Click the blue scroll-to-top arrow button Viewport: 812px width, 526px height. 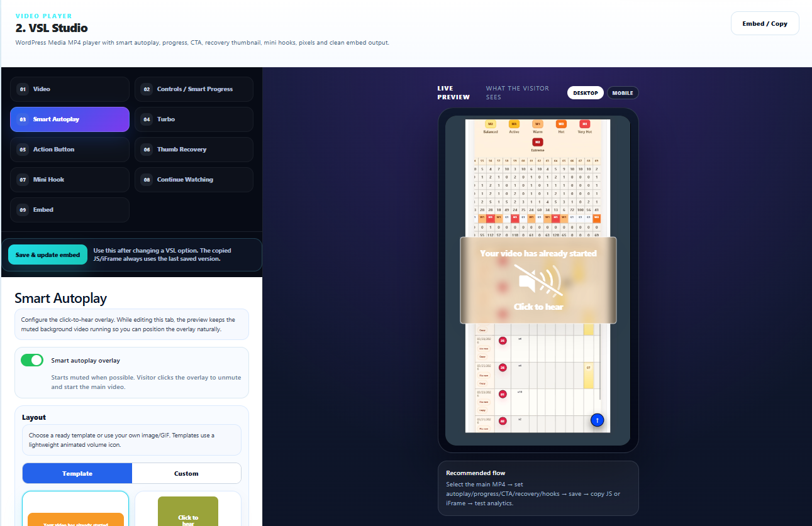pyautogui.click(x=598, y=420)
